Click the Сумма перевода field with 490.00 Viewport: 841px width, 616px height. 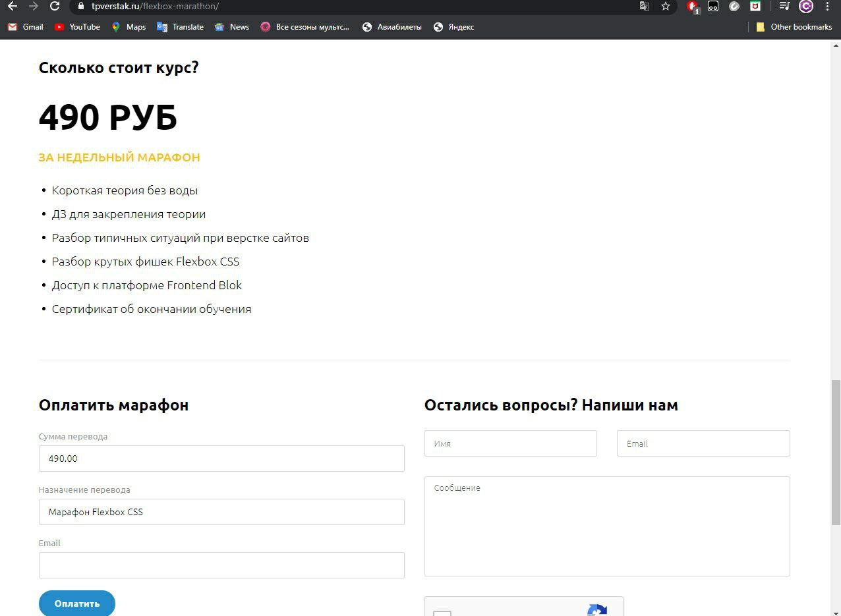221,459
